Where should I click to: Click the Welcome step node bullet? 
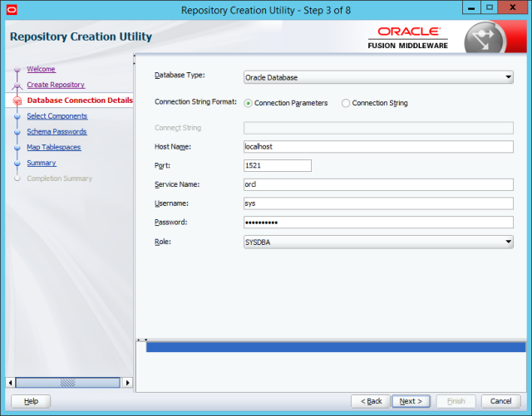tap(17, 70)
